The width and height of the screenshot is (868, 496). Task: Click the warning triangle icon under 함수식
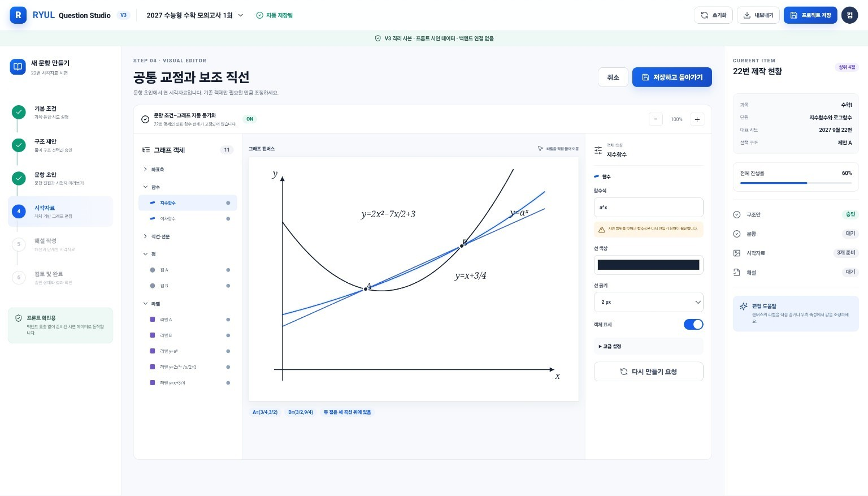coord(601,230)
